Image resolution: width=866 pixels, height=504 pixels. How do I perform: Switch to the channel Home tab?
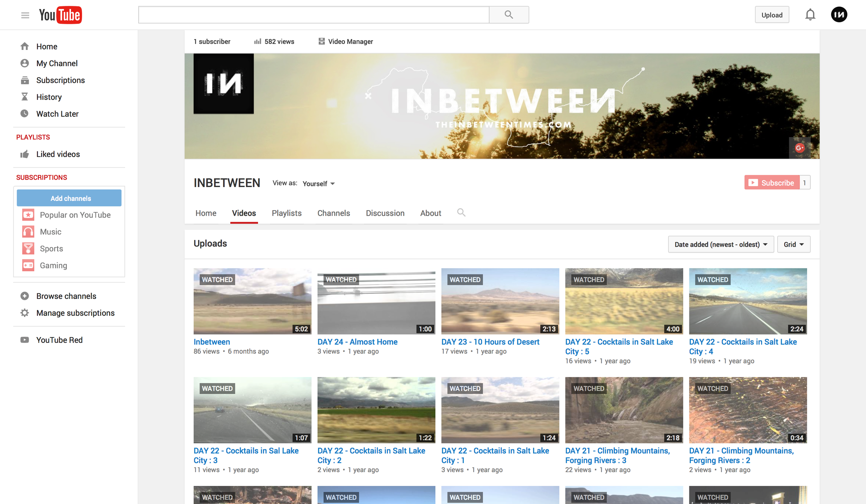206,213
